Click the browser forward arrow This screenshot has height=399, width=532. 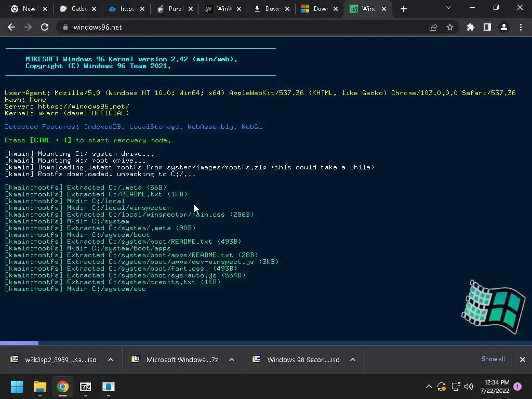[28, 27]
